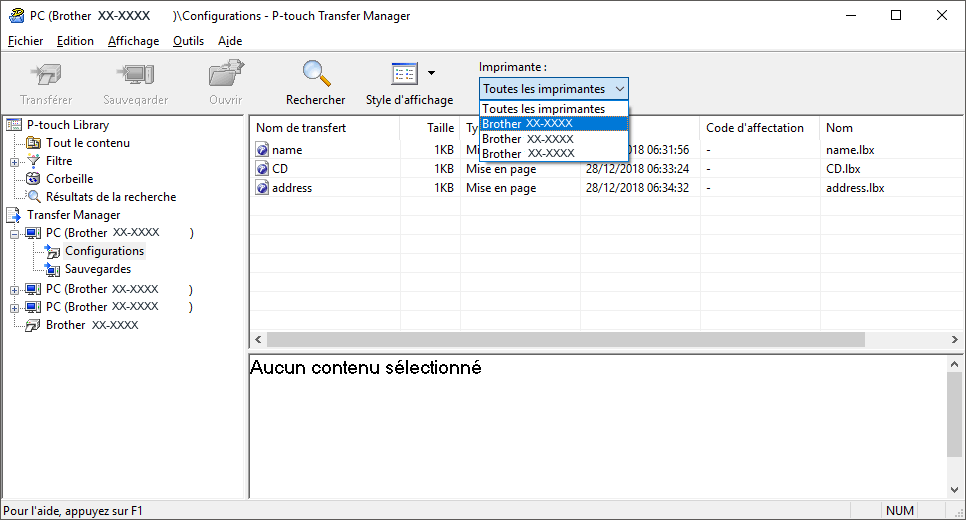The image size is (966, 520).
Task: Click the Sauvegarder toolbar icon
Action: pyautogui.click(x=136, y=75)
